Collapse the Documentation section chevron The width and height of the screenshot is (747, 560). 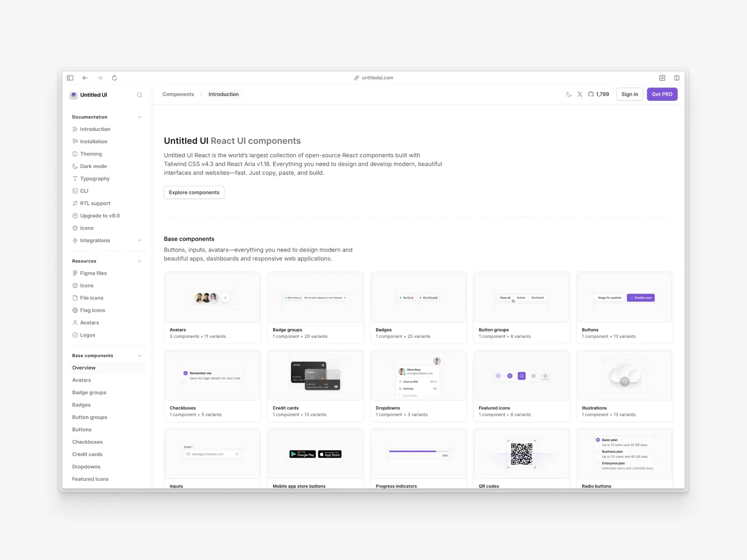(x=140, y=117)
